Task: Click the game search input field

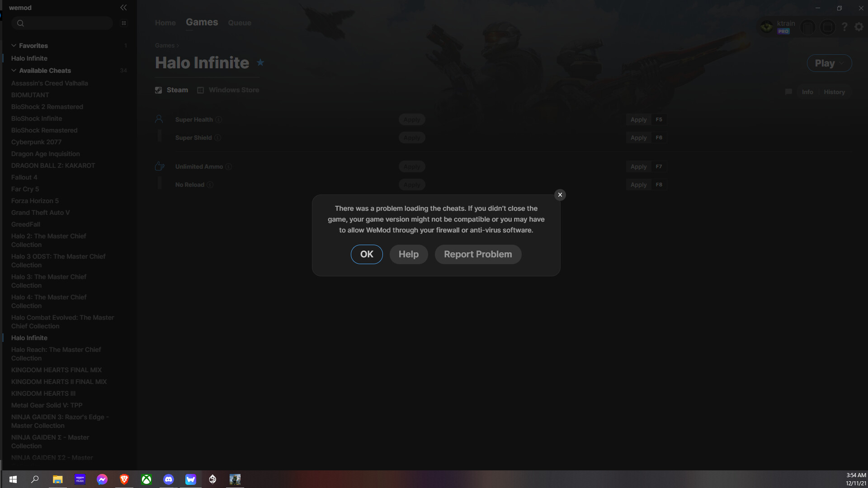Action: coord(62,23)
